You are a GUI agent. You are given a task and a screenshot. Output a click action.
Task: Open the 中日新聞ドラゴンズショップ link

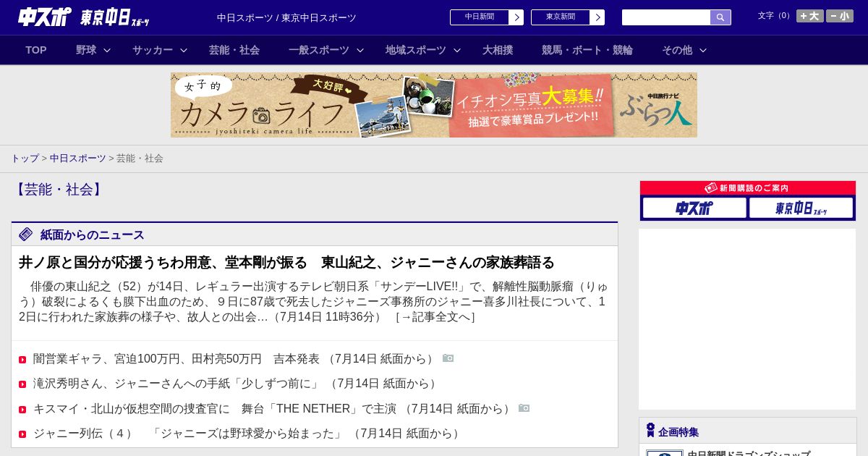point(749,454)
